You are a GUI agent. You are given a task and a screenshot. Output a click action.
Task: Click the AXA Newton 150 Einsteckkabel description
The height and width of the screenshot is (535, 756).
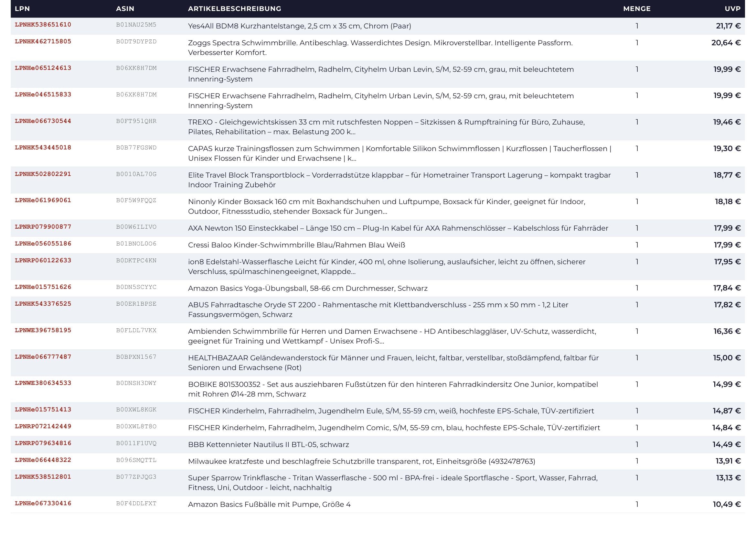coord(398,228)
